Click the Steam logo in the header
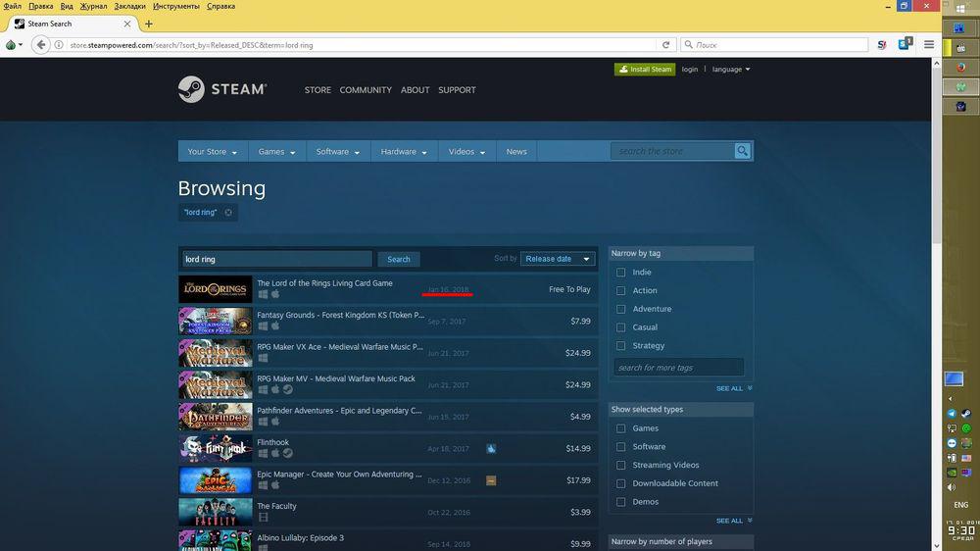Screen dimensions: 980x551 [221, 89]
